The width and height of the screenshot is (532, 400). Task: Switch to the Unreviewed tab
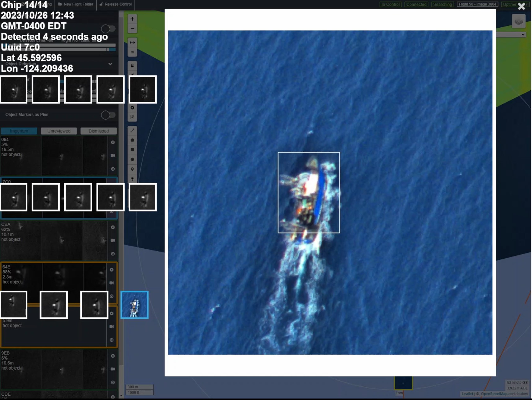[x=59, y=131]
